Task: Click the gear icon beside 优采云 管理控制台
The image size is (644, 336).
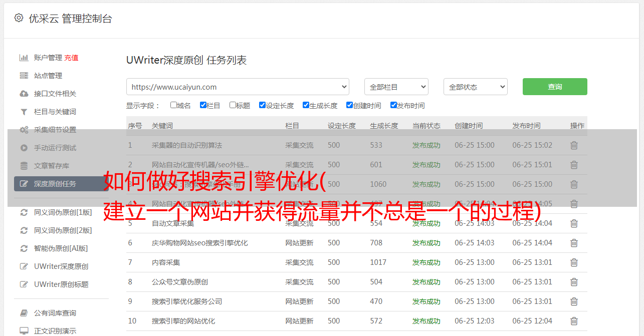Action: 19,18
